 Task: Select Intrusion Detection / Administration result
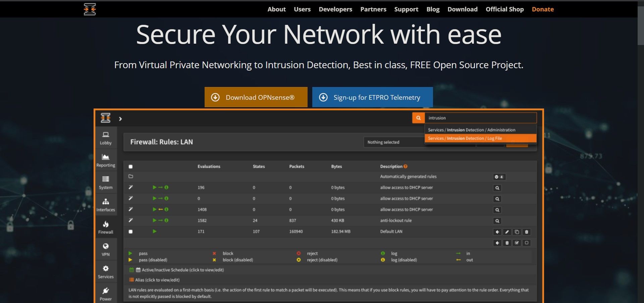point(481,130)
